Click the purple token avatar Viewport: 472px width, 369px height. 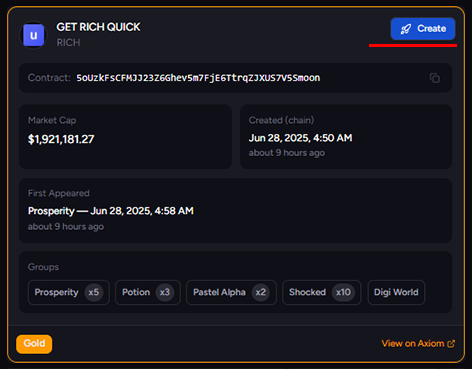point(34,35)
